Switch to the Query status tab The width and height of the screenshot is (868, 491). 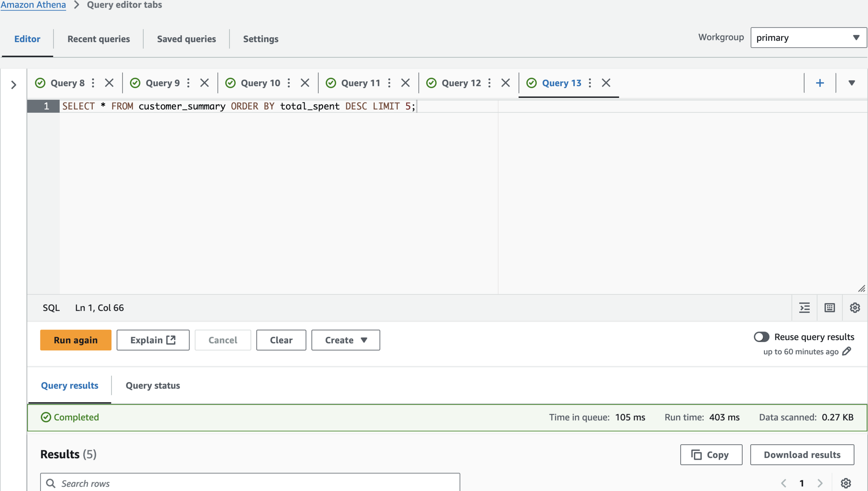152,386
